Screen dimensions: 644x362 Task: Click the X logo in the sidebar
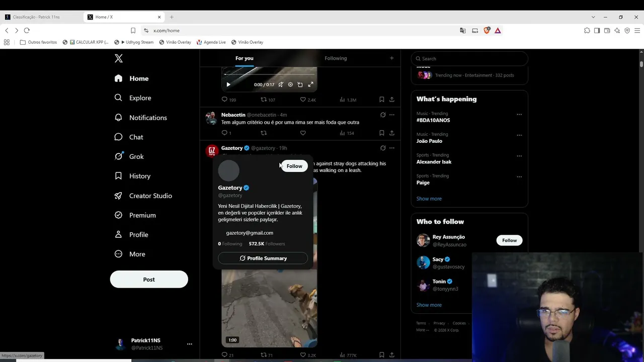pyautogui.click(x=119, y=58)
